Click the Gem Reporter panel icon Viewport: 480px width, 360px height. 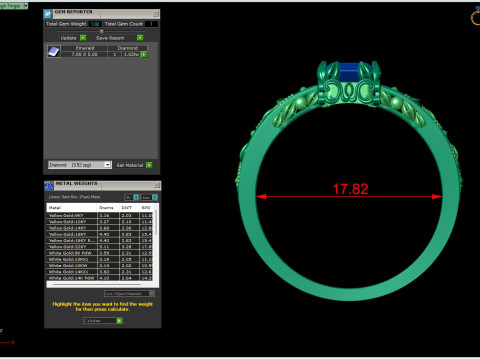(x=48, y=14)
